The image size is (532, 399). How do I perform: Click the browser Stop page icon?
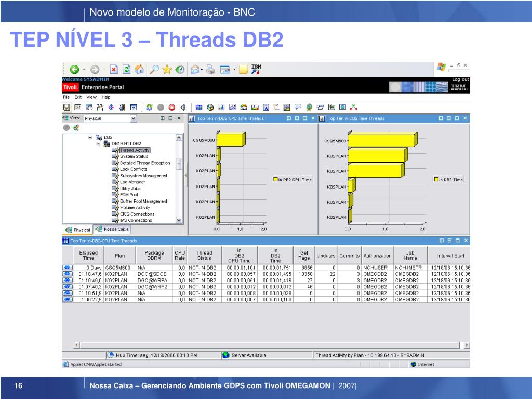114,69
